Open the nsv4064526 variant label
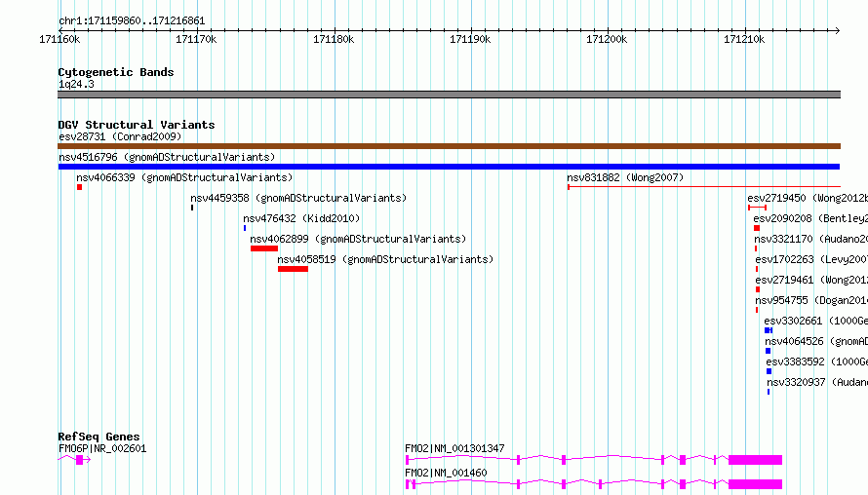The width and height of the screenshot is (868, 495). pyautogui.click(x=816, y=341)
